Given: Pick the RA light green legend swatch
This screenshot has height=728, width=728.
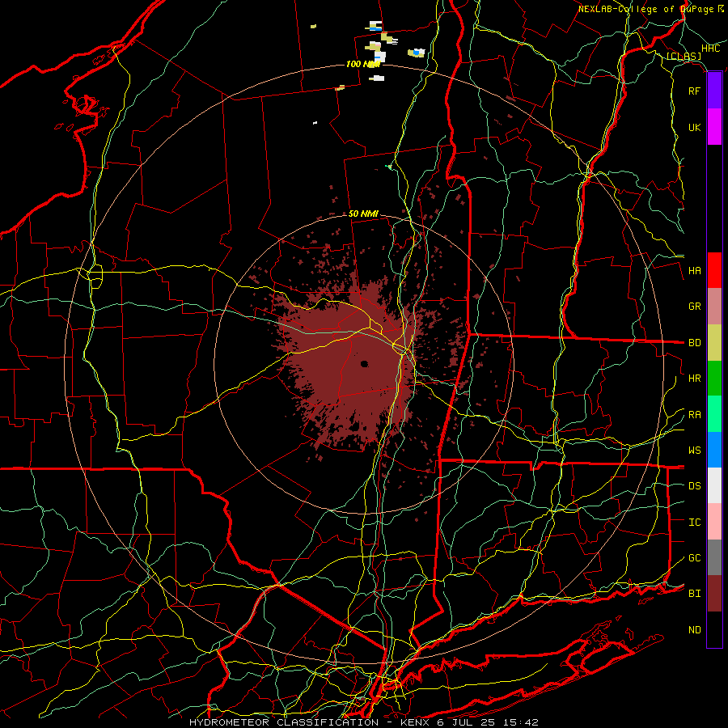Looking at the screenshot, I should [x=714, y=413].
